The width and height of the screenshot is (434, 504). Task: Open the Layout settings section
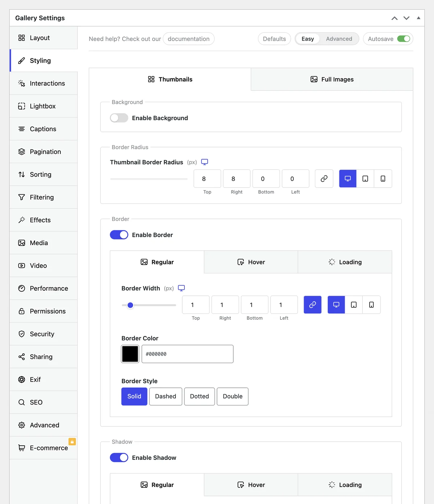43,38
